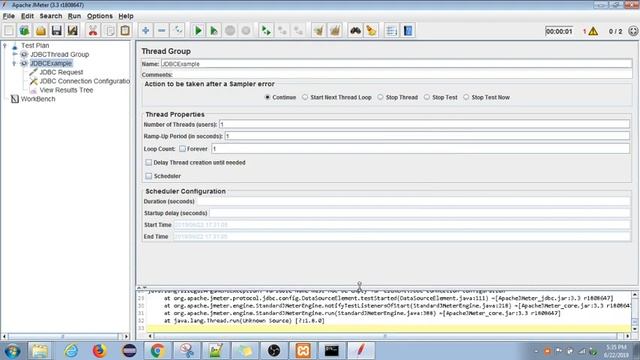Tick the Forever loop count checkbox

coord(182,149)
